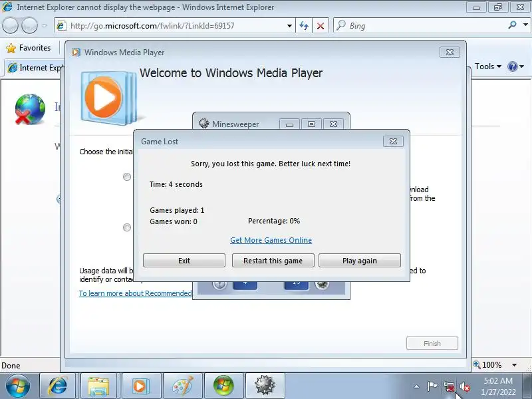Click the Refresh page icon
This screenshot has height=399, width=532.
pos(304,26)
